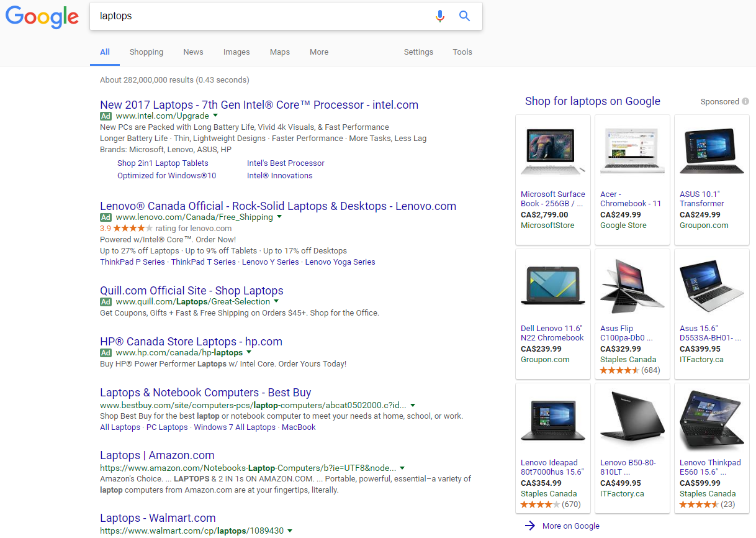Expand dropdown arrow next to intel.com/Upgrade URL
Screen dimensions: 756x538
click(x=215, y=116)
